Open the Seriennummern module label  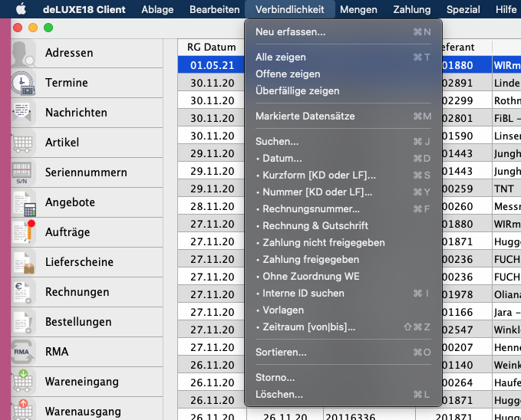pos(86,172)
